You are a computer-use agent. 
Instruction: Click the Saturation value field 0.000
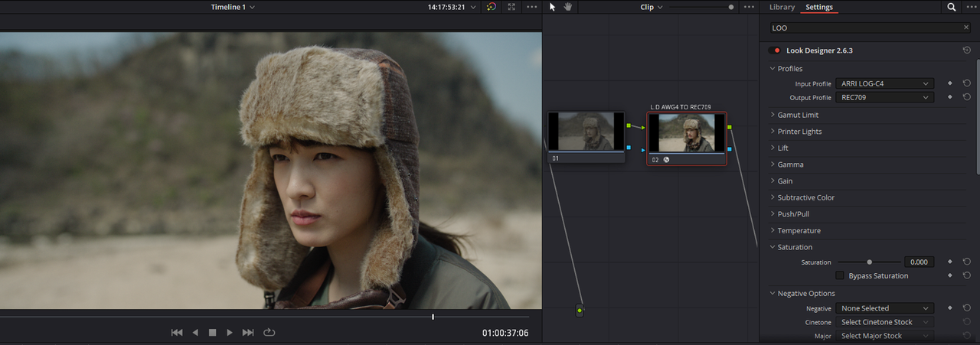[920, 262]
